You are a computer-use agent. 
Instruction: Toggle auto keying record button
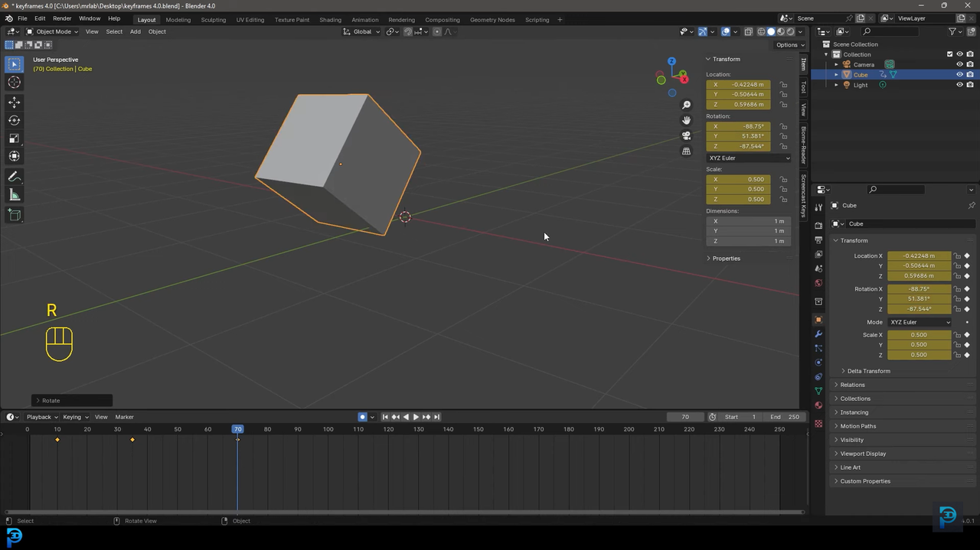coord(363,417)
